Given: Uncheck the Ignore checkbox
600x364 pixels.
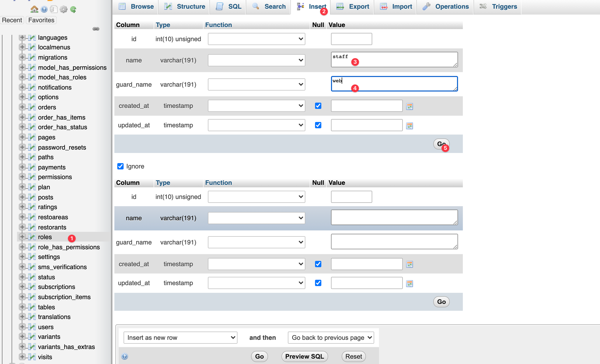Looking at the screenshot, I should tap(120, 166).
